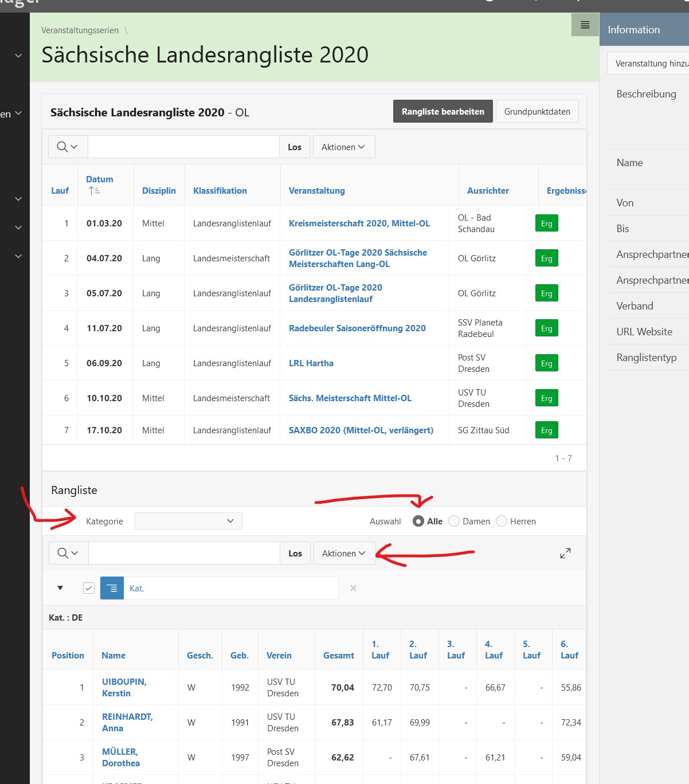The image size is (689, 784).
Task: Click the Klassifikation column header
Action: coord(220,191)
